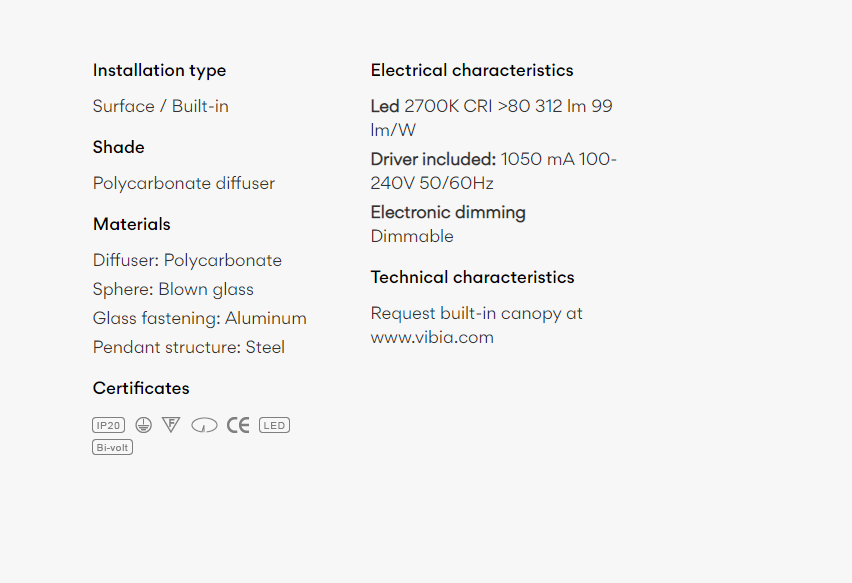Image resolution: width=852 pixels, height=583 pixels.
Task: Click the Certificates heading
Action: (x=141, y=388)
